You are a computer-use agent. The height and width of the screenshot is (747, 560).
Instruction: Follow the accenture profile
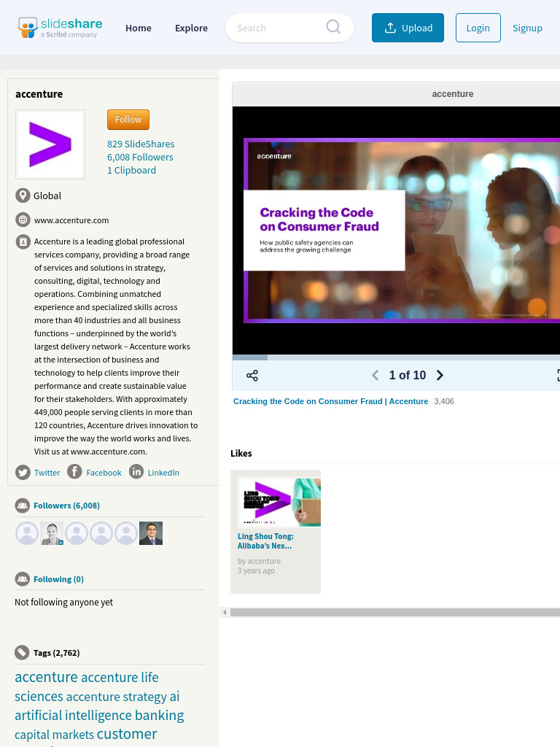(x=128, y=120)
